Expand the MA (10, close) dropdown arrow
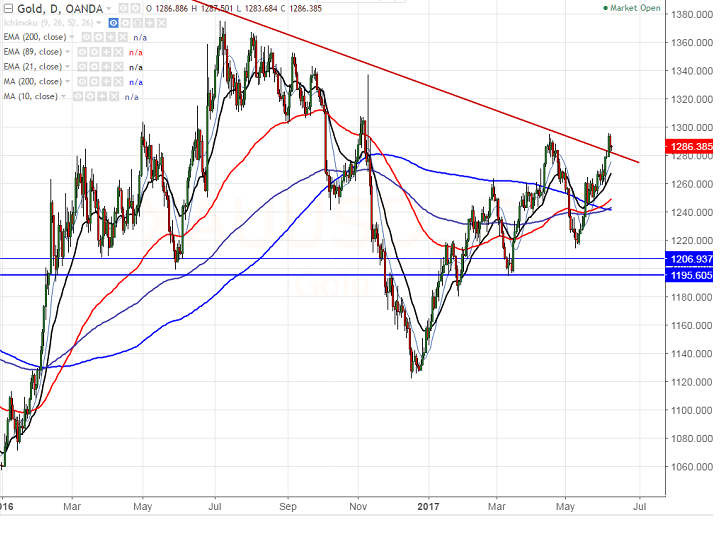The image size is (725, 543). 63,97
